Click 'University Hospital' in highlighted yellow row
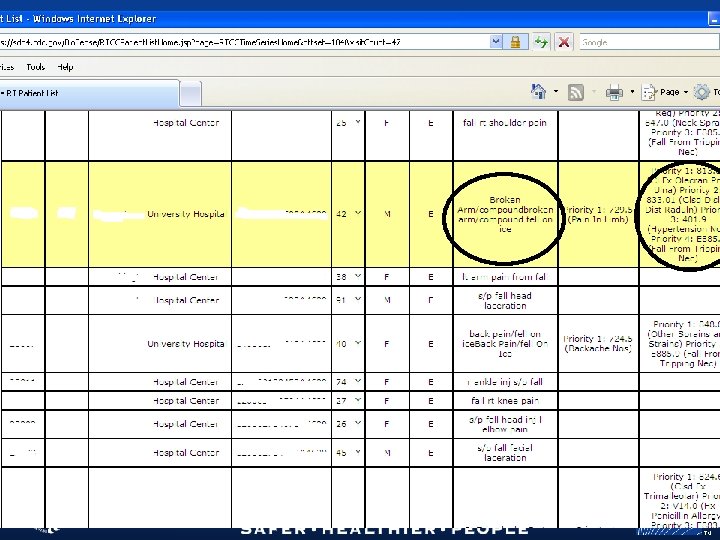Viewport: 720px width, 540px height. tap(186, 214)
